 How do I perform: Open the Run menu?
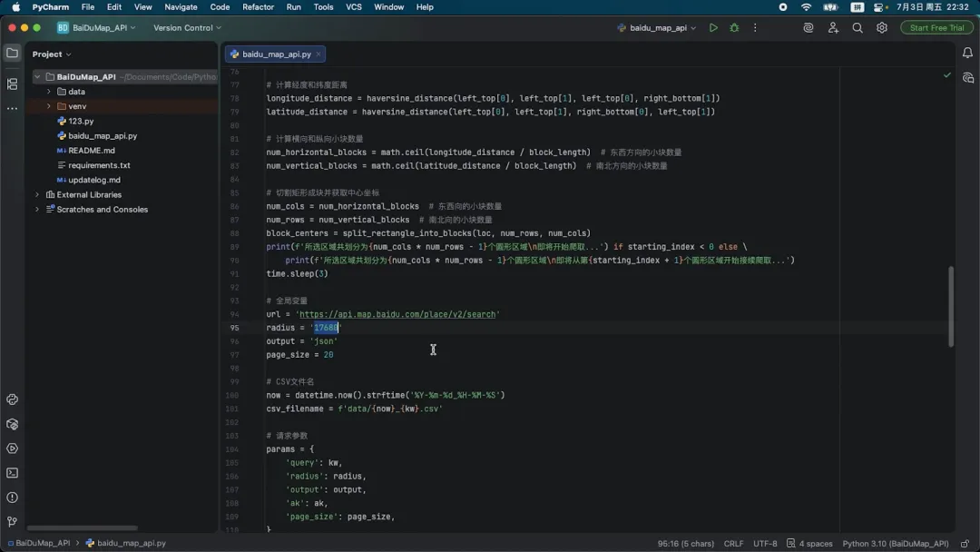[293, 7]
